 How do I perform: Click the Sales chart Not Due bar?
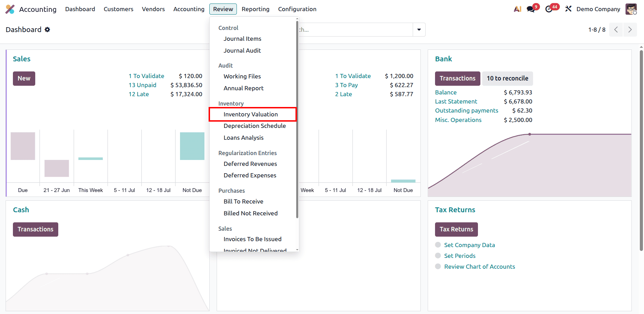(x=192, y=146)
